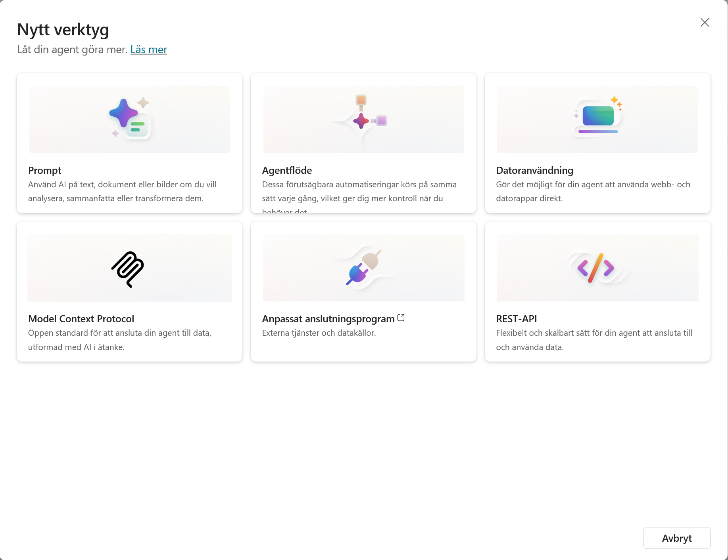
Task: Open the Läs mer link
Action: click(149, 50)
